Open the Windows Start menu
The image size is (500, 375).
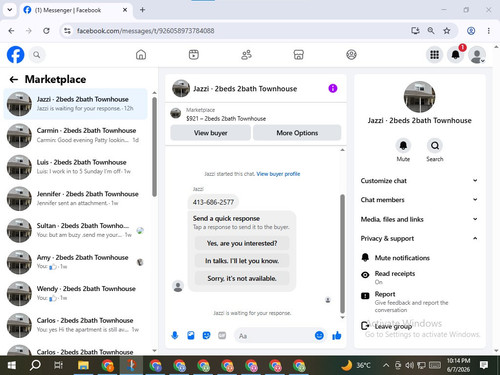click(11, 365)
